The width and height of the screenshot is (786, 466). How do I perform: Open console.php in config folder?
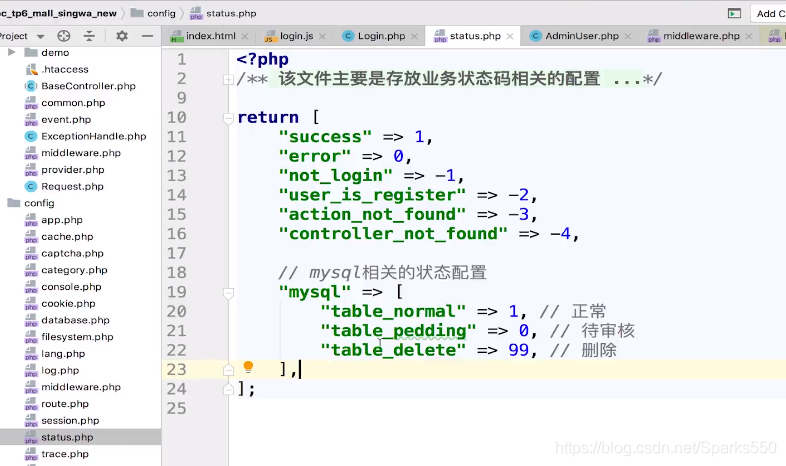point(71,287)
